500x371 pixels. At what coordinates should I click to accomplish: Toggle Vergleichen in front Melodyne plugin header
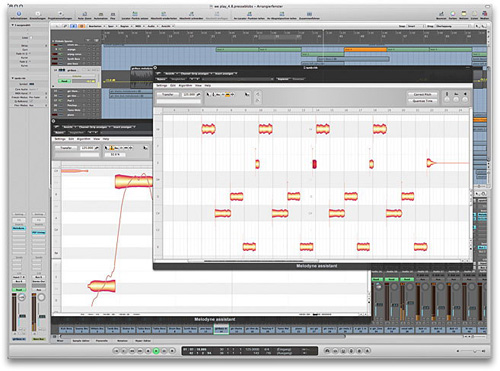pos(178,79)
